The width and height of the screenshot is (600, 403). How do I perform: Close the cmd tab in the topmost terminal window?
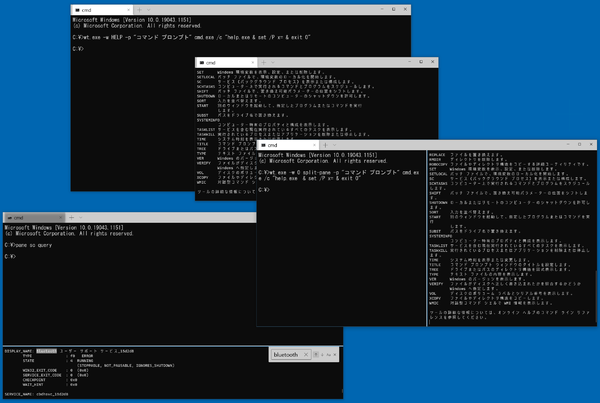[x=128, y=10]
